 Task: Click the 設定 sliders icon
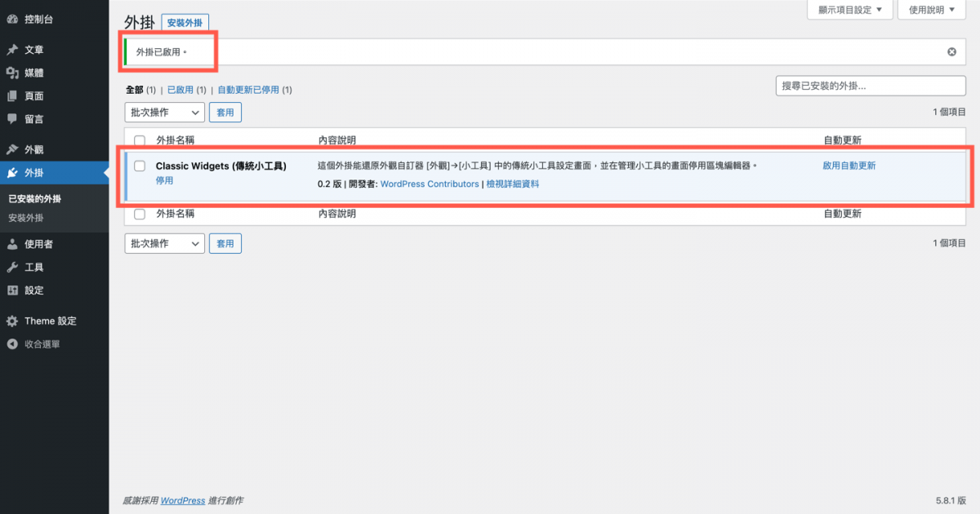click(x=12, y=290)
